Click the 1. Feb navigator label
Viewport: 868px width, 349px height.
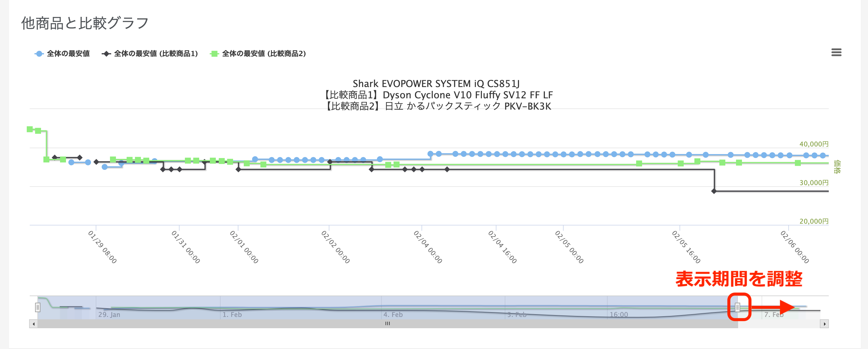(x=232, y=315)
